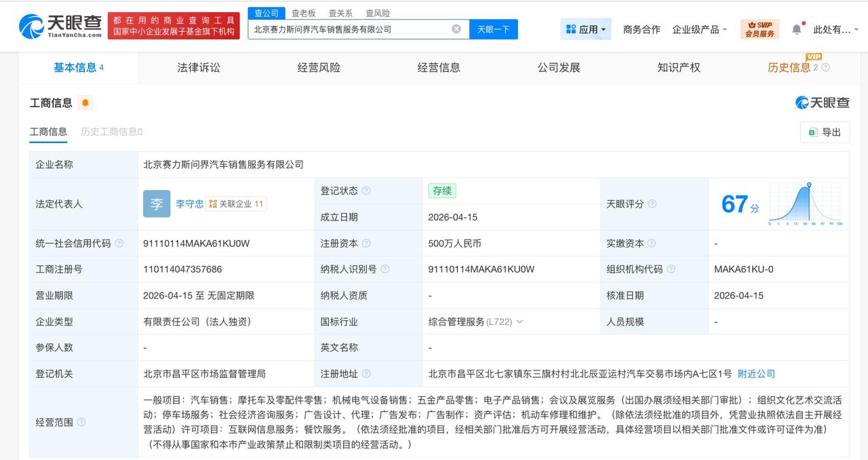Click help icon next to 注册资本
The width and height of the screenshot is (868, 460).
[365, 243]
